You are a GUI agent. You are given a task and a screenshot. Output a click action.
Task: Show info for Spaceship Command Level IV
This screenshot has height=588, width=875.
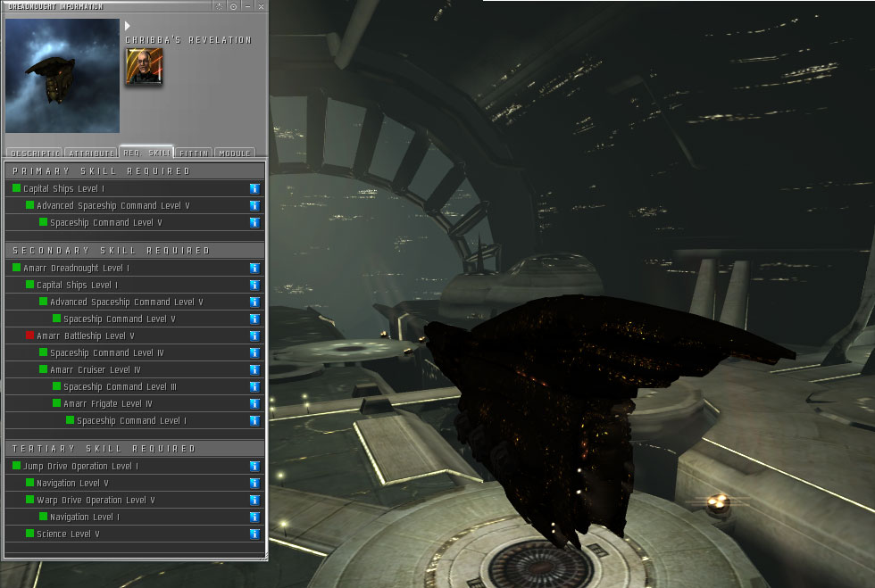(254, 352)
